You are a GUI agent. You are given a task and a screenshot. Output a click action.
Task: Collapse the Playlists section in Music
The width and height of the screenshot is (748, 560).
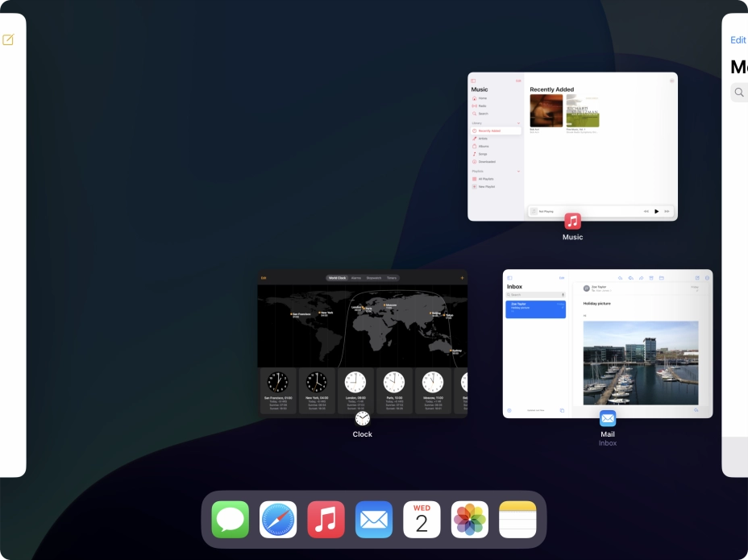click(x=518, y=171)
